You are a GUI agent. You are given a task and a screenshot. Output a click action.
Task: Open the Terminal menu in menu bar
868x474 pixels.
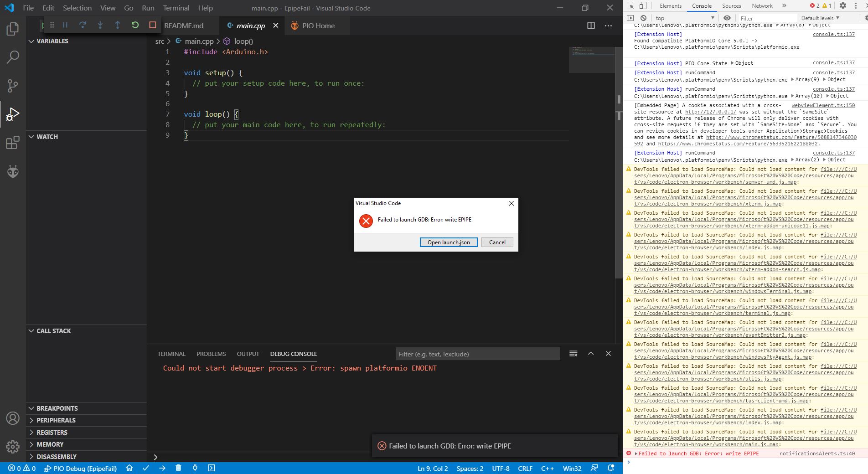(176, 8)
